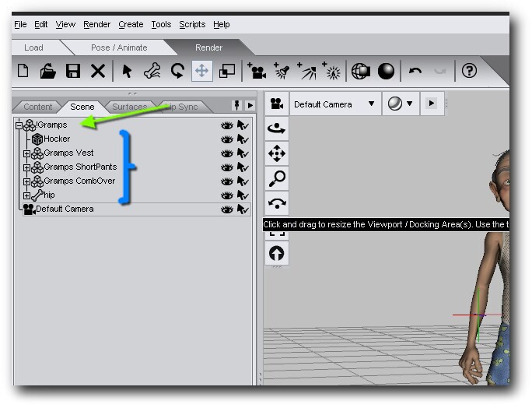Image resolution: width=532 pixels, height=408 pixels.
Task: Switch to the Surfaces tab
Action: (x=130, y=107)
